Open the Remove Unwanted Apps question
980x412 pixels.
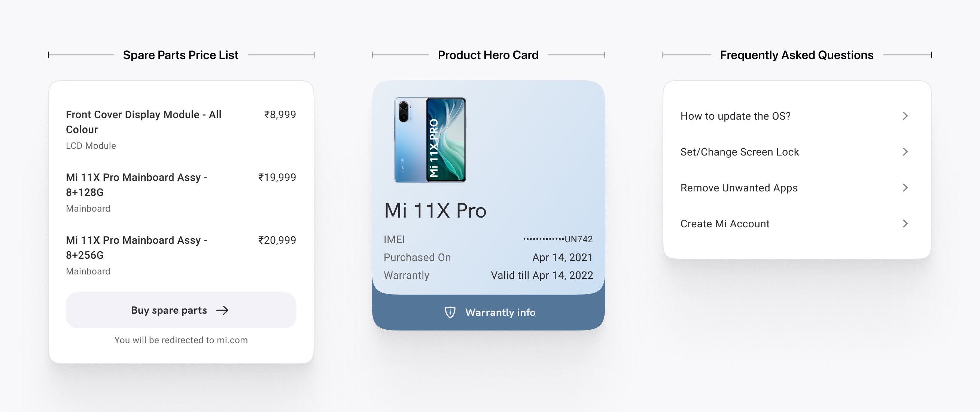(x=739, y=188)
